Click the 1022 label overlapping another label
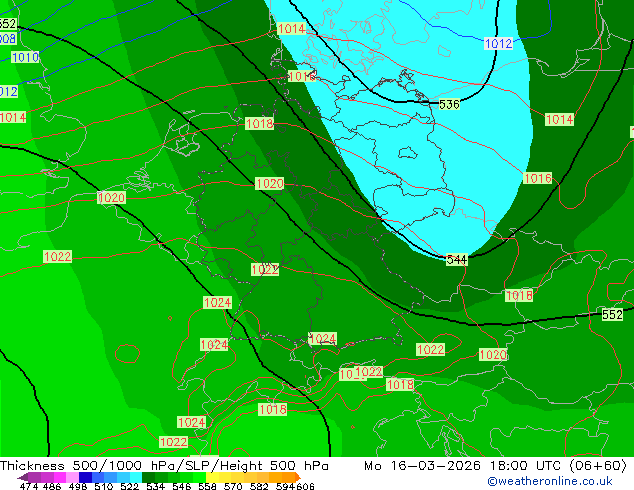Screen dimensions: 634x490 [368, 372]
